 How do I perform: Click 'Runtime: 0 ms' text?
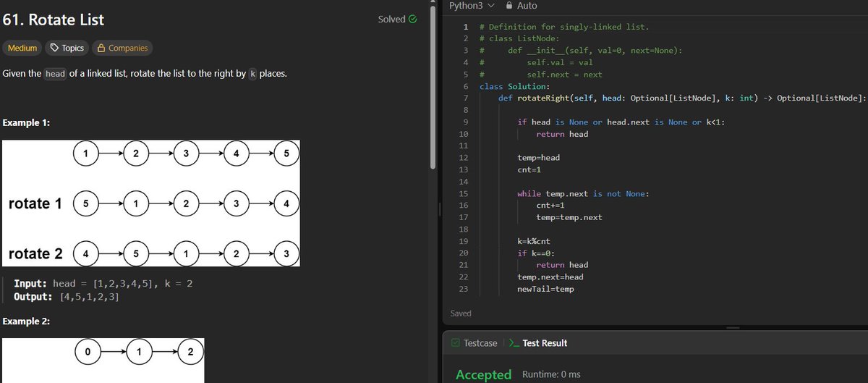click(551, 374)
